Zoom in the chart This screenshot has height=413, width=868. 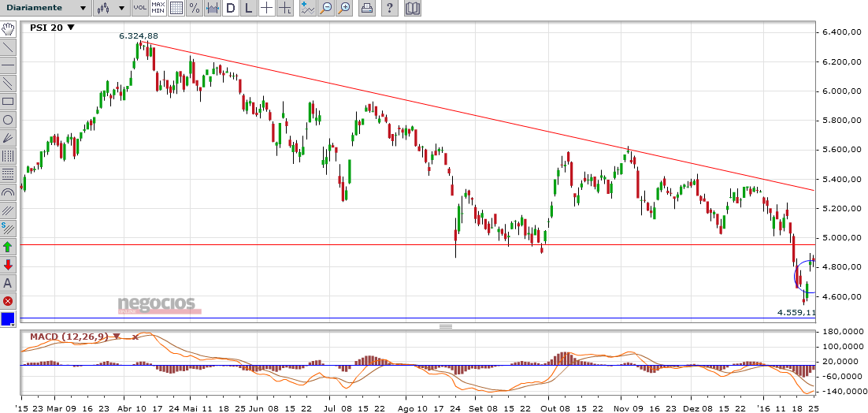click(344, 8)
